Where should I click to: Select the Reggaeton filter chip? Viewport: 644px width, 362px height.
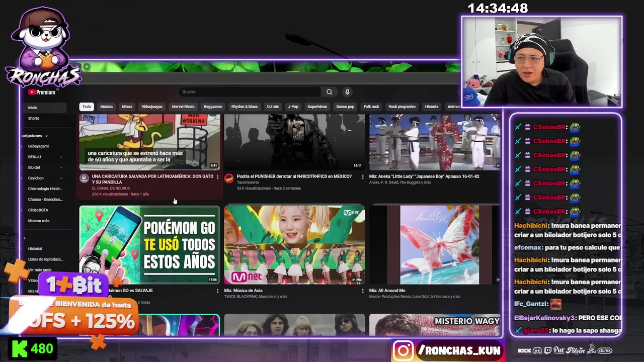(213, 107)
